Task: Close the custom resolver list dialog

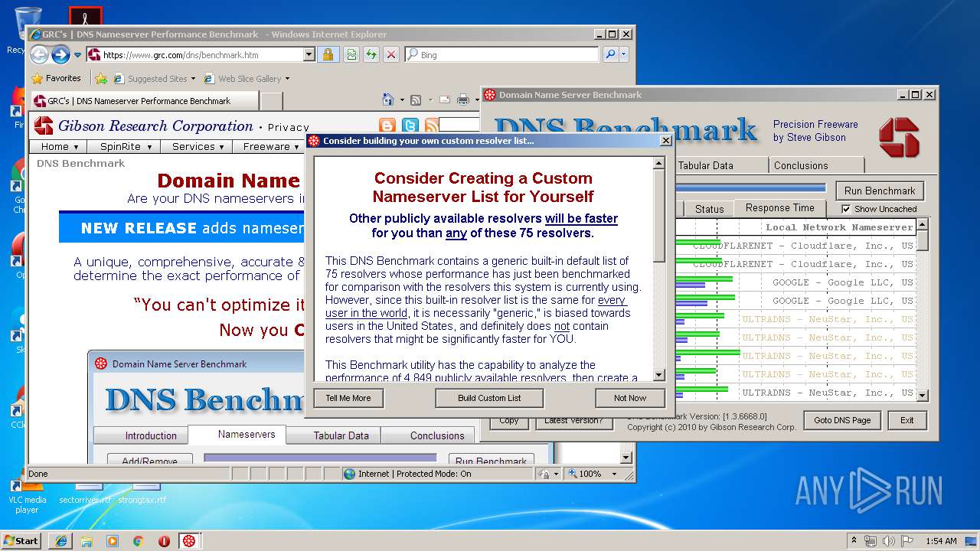Action: point(665,141)
